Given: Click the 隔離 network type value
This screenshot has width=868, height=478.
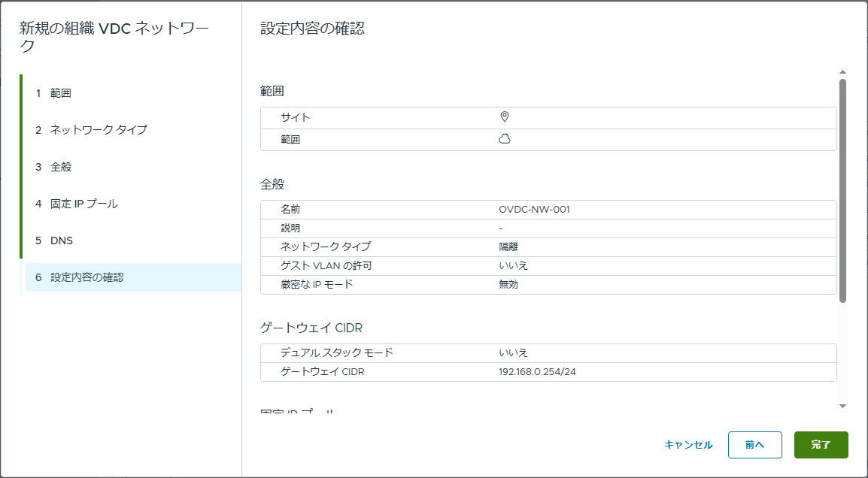Looking at the screenshot, I should pyautogui.click(x=508, y=247).
